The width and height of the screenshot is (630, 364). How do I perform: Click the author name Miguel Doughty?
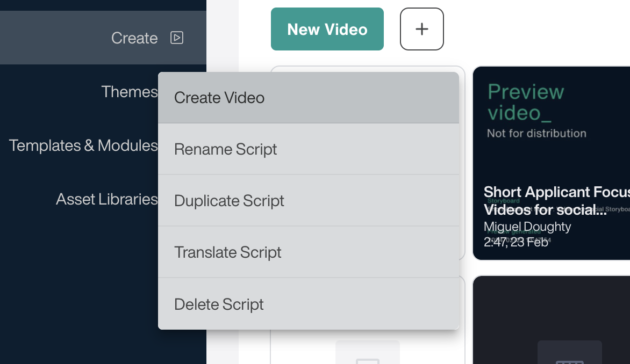pos(527,227)
